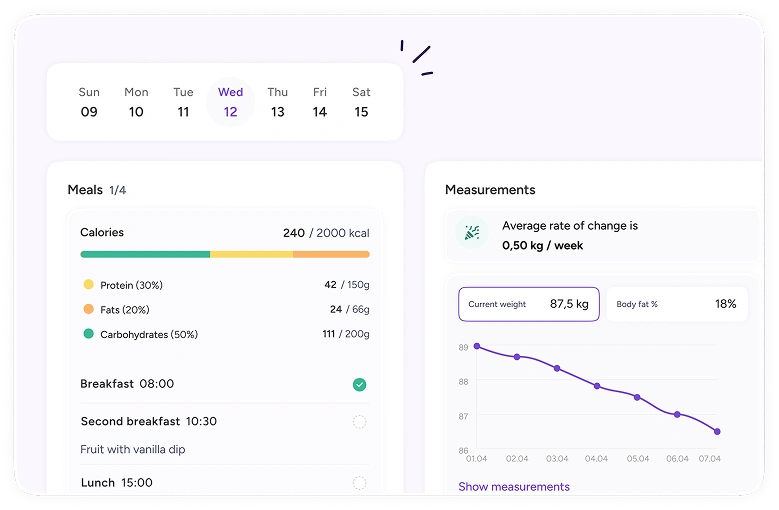Uncheck the completed Breakfast checkmark
The width and height of the screenshot is (779, 510).
coord(360,384)
